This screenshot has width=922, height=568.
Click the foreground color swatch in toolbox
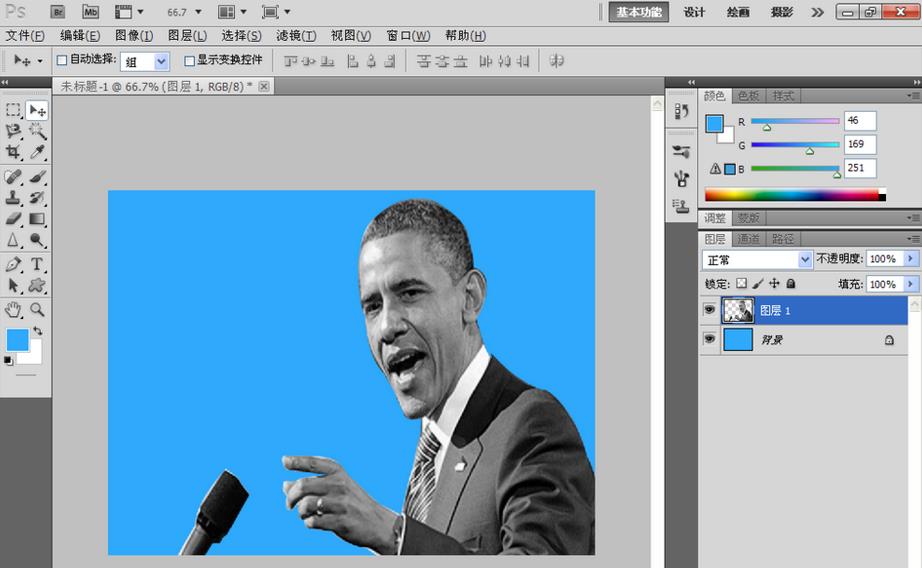pos(17,340)
